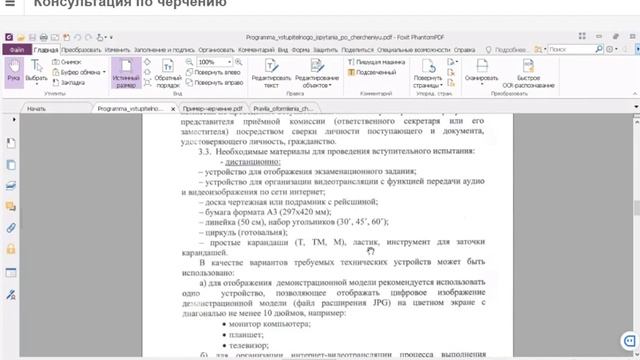
Task: Open the document tab list dropdown
Action: coord(636,107)
